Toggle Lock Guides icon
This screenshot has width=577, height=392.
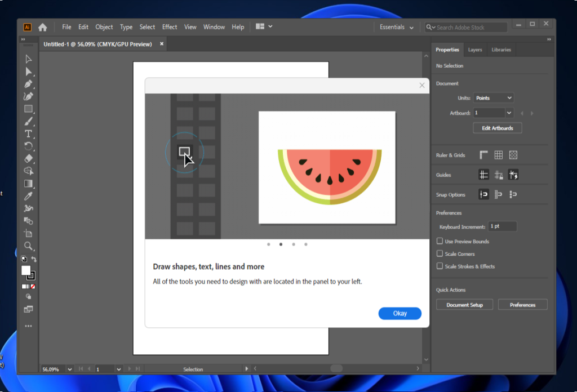[498, 175]
